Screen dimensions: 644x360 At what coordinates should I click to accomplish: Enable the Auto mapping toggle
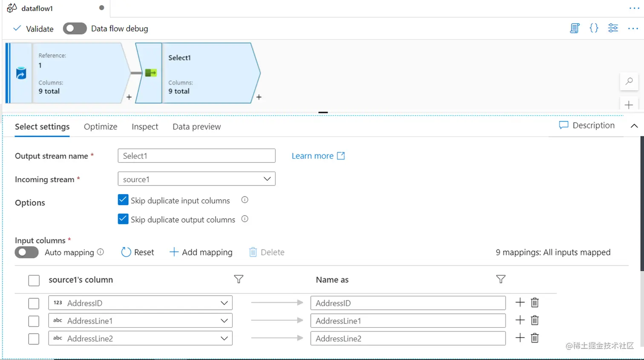[x=27, y=252]
